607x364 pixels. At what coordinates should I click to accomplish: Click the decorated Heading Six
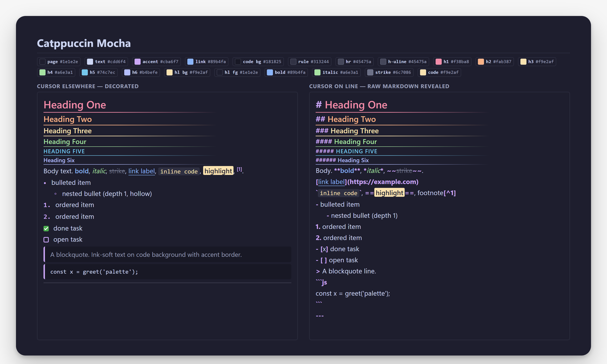click(x=59, y=160)
